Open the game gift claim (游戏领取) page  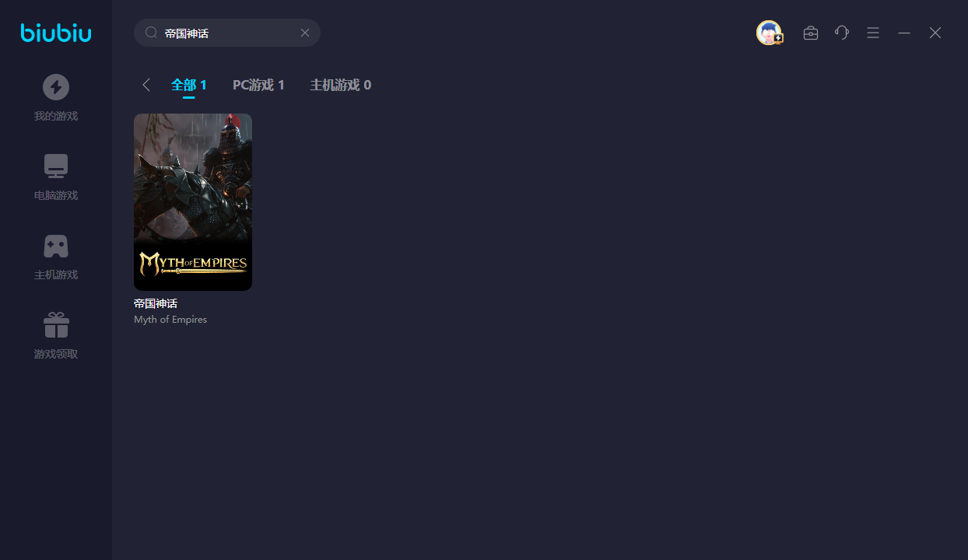coord(56,335)
